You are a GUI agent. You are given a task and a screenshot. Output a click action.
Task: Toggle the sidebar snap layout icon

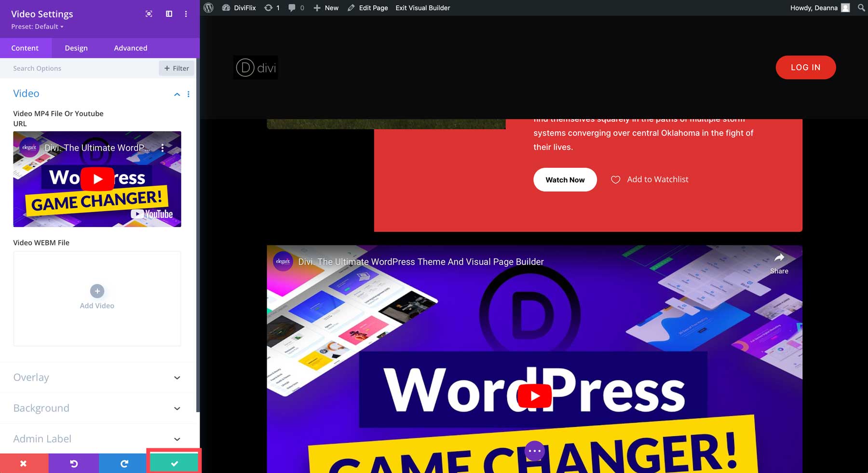tap(169, 14)
